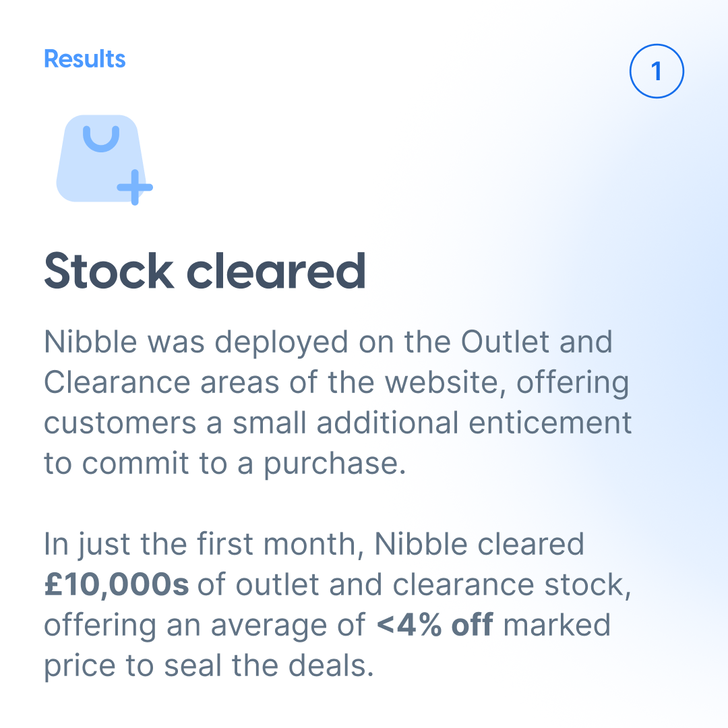Click offering an average of text
This screenshot has height=728, width=728.
[x=205, y=625]
